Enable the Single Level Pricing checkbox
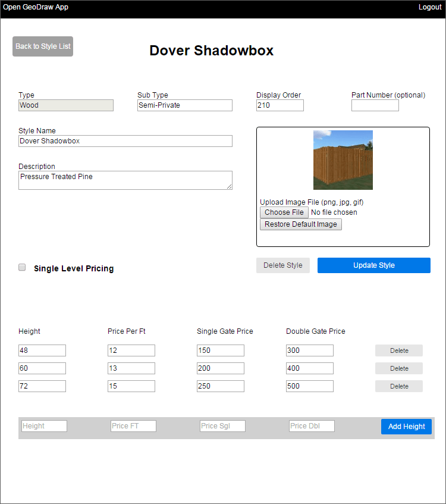 point(22,267)
